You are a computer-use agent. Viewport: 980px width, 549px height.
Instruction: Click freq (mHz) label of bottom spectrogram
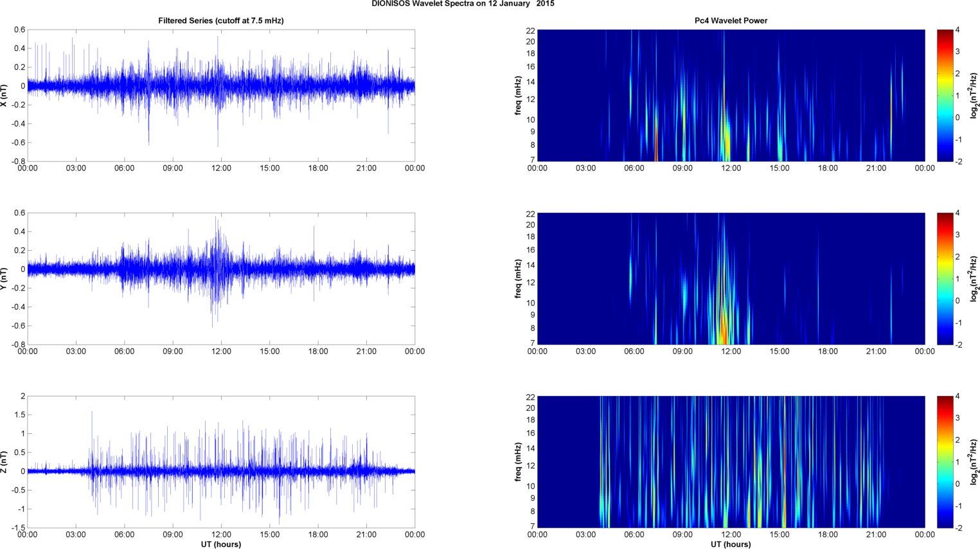pos(518,462)
